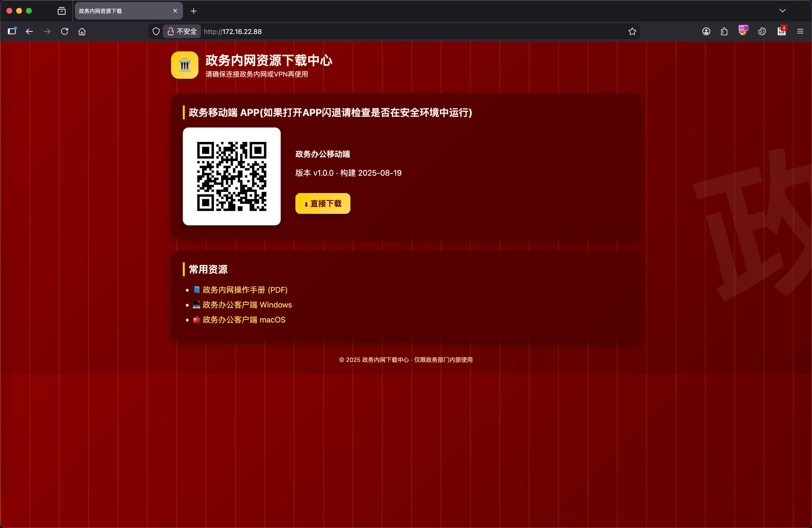Click the browser back arrow
Screen dimensions: 812x528
click(x=29, y=31)
